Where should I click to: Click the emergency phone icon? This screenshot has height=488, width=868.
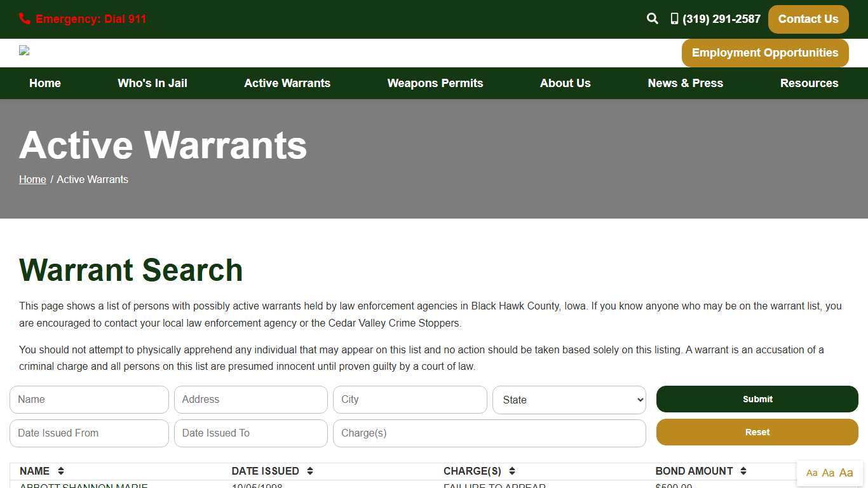tap(24, 18)
